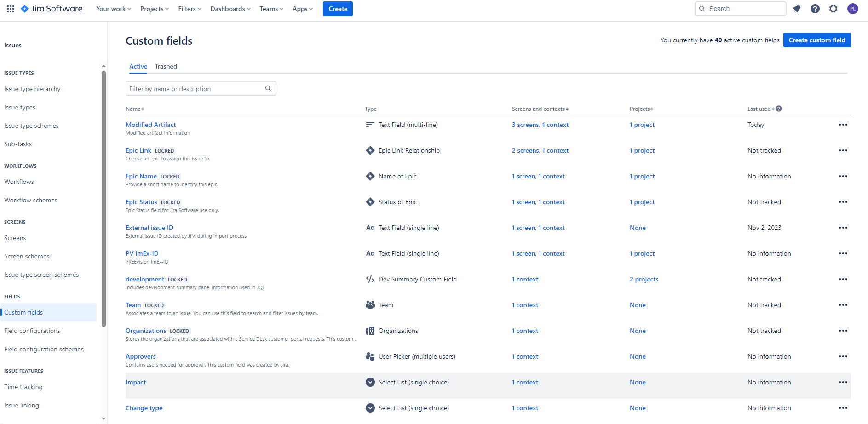Sort the table by the Name column
The image size is (868, 424).
coord(135,109)
